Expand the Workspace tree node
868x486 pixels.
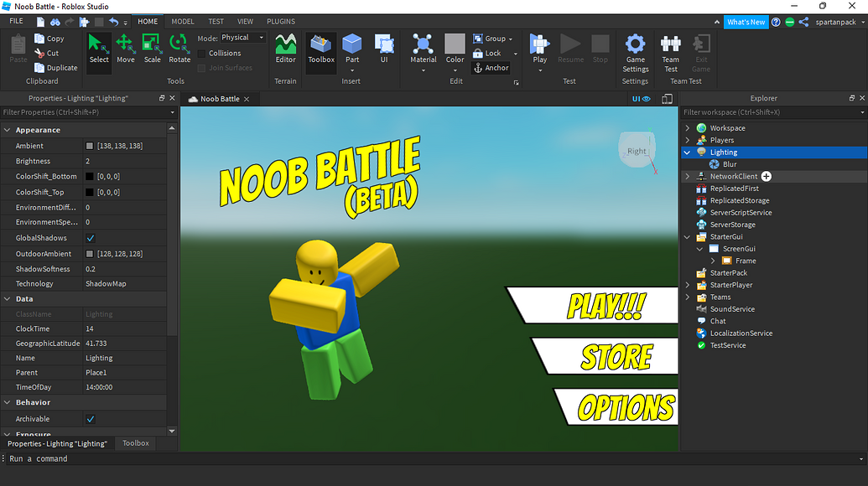pos(688,127)
